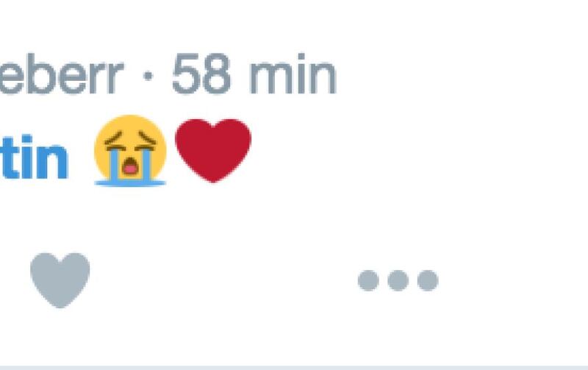The height and width of the screenshot is (370, 588).
Task: Click the red heart emoji in tweet
Action: click(213, 150)
